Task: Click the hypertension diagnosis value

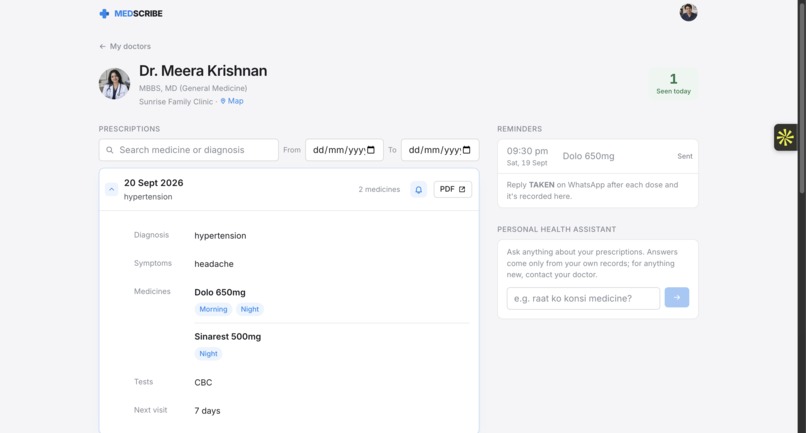Action: click(x=220, y=236)
